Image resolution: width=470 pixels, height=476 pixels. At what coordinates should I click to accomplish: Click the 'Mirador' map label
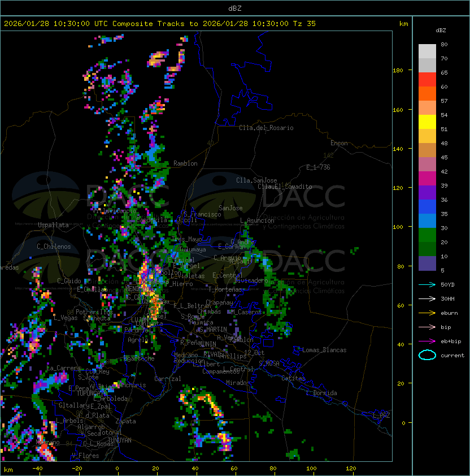pyautogui.click(x=238, y=383)
